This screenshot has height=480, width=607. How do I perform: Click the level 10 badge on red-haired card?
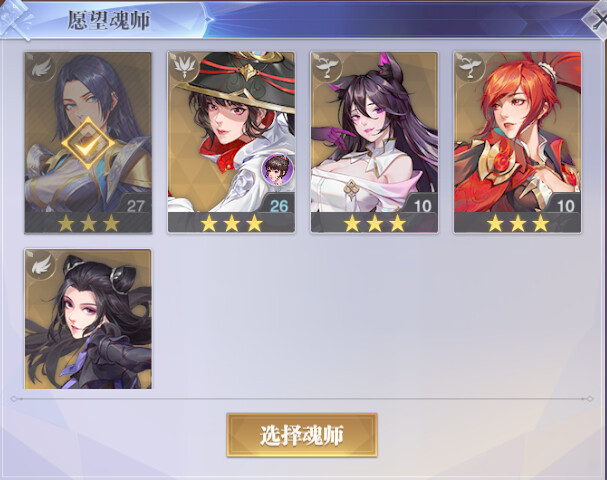[x=564, y=204]
